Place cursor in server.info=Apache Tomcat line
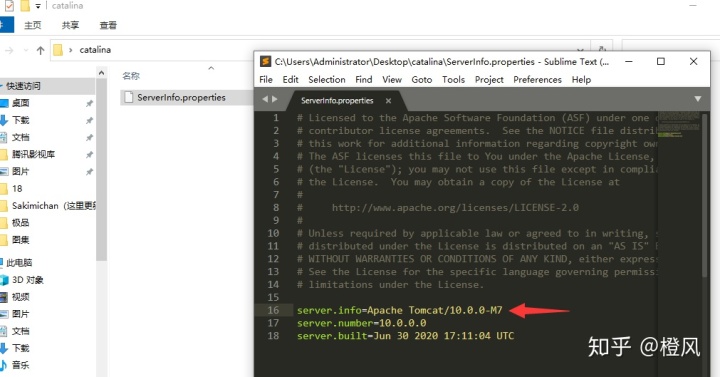The height and width of the screenshot is (377, 720). tap(399, 310)
